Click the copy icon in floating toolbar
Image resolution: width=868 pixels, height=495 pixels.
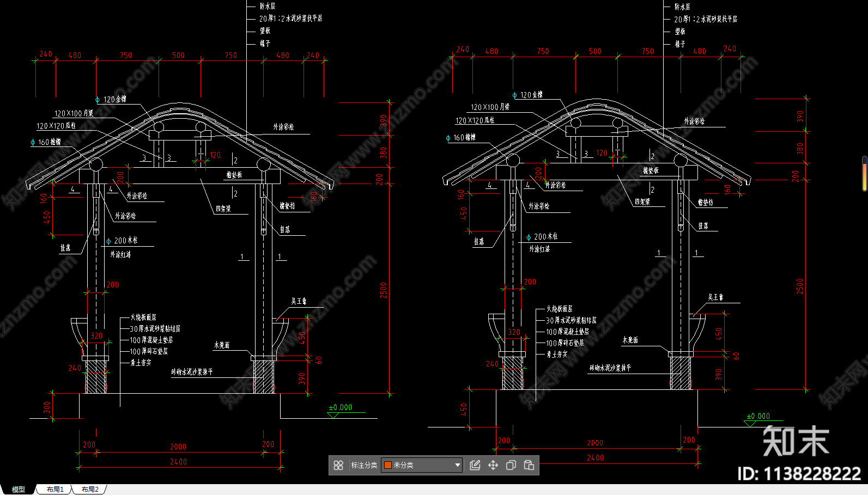click(511, 465)
